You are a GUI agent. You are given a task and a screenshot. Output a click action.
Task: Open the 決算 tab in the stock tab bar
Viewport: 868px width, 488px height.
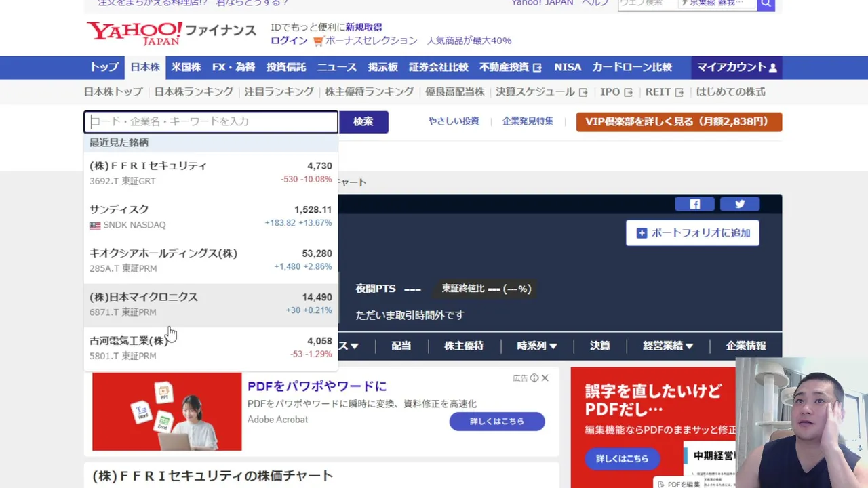(599, 346)
